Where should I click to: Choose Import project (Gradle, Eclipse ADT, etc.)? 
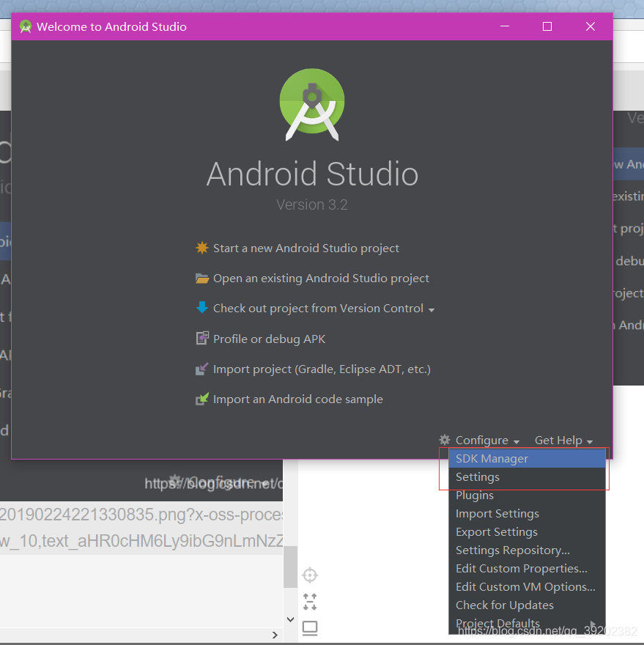coord(322,369)
